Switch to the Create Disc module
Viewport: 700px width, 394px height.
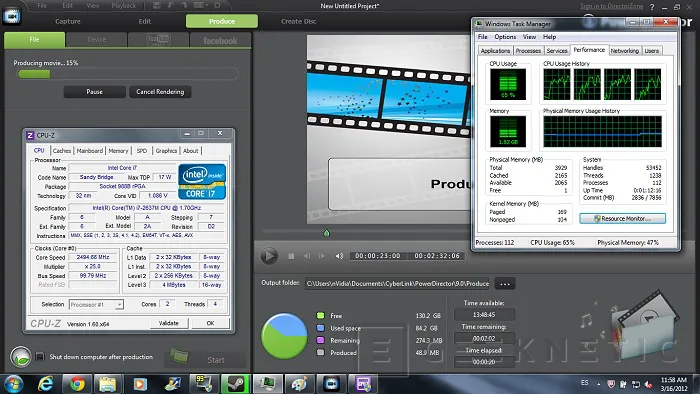[x=299, y=21]
